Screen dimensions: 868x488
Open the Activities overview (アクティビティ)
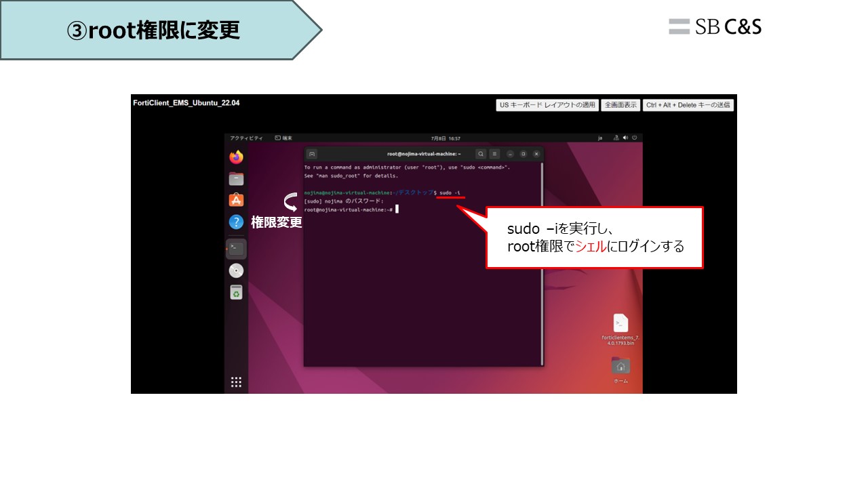[x=246, y=138]
